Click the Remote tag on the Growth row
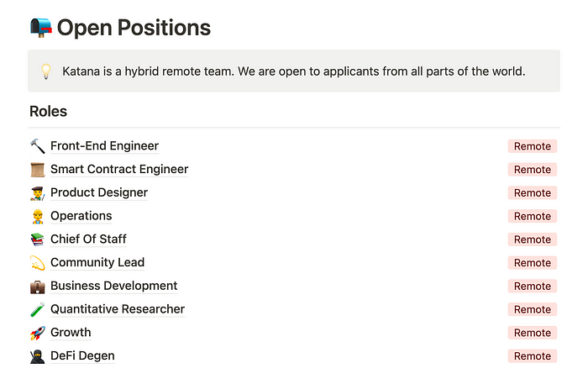Viewport: 588px width, 384px height. coord(533,333)
